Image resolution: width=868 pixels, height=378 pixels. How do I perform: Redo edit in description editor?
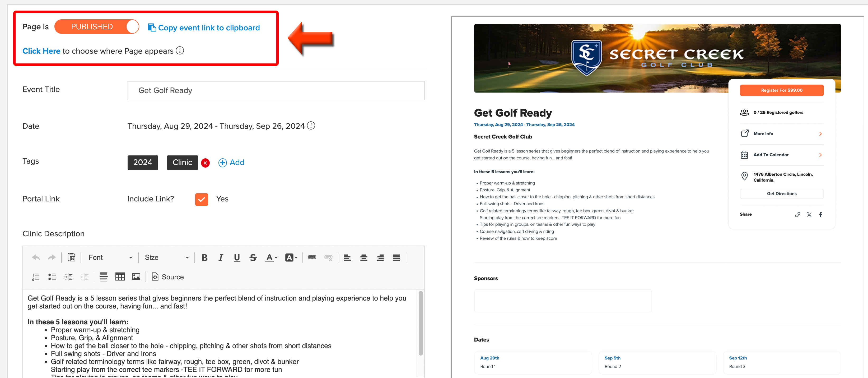coord(52,258)
